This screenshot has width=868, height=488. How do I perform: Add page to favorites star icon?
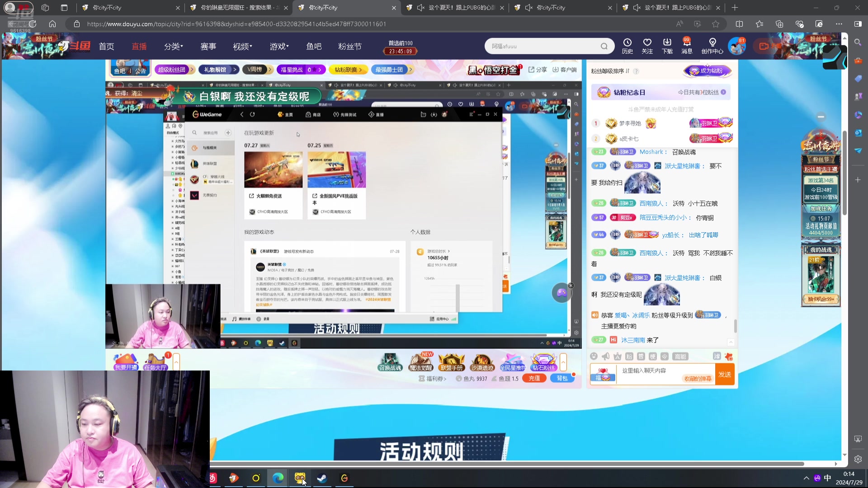pyautogui.click(x=716, y=24)
